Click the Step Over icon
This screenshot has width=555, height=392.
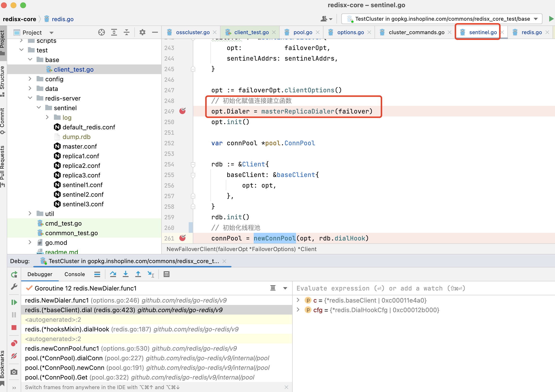coord(113,274)
